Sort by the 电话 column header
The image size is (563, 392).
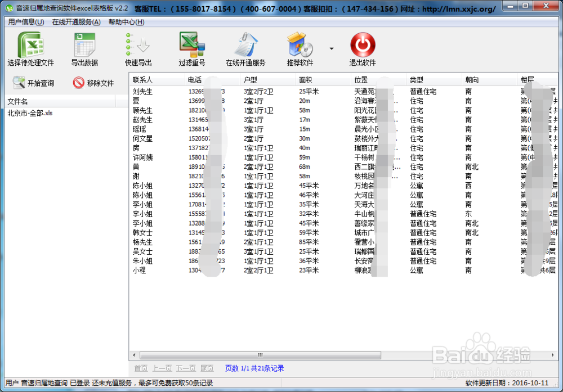[212, 80]
